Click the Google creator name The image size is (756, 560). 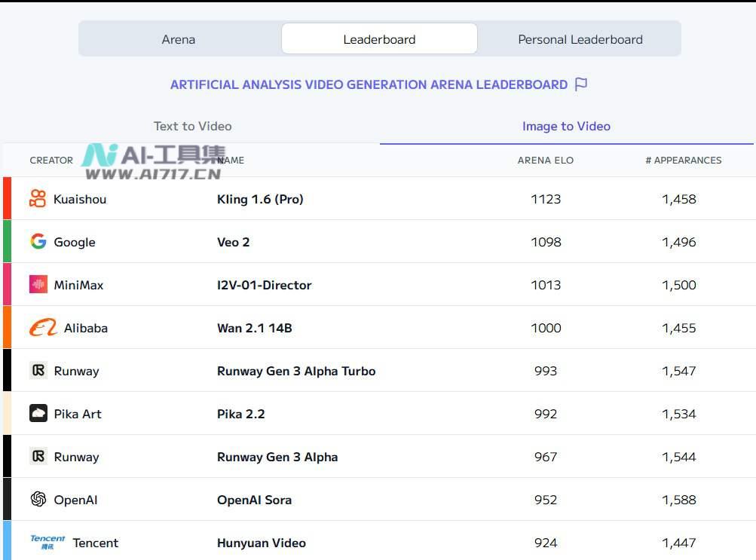tap(75, 242)
